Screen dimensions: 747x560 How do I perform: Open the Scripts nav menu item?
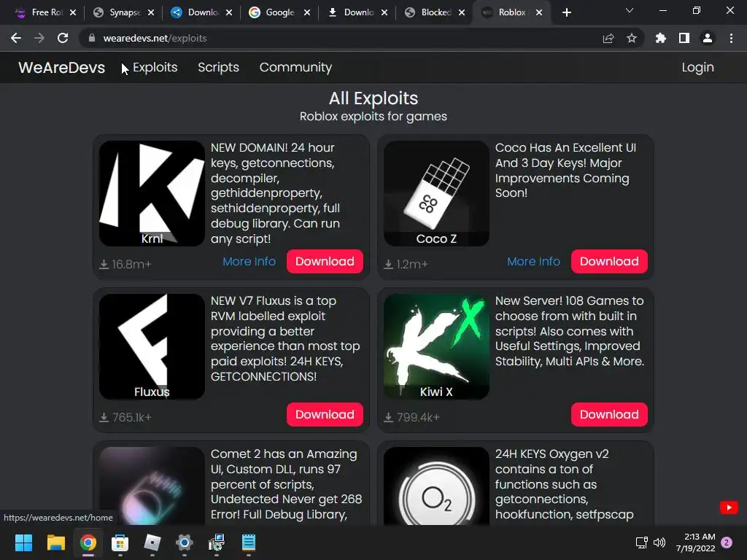point(218,67)
